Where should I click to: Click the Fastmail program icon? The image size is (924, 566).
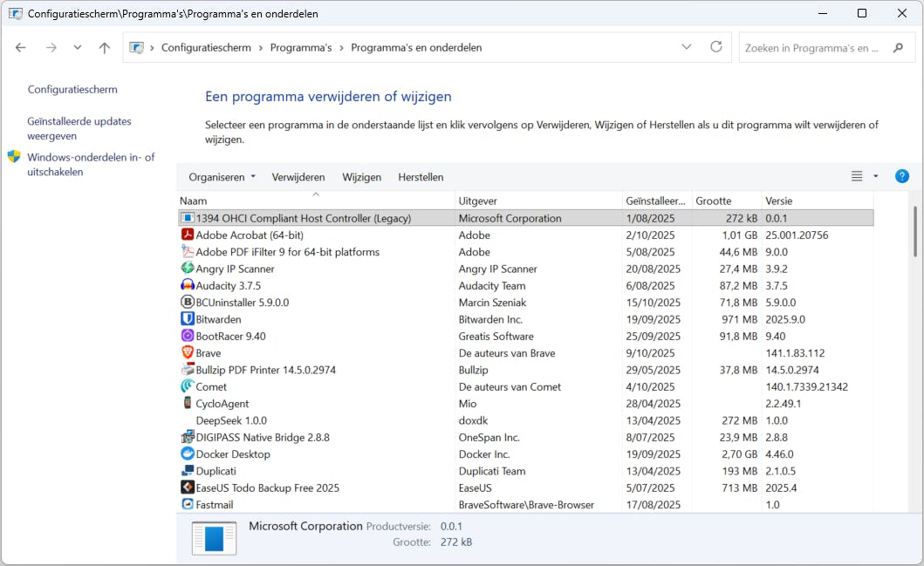click(x=188, y=504)
